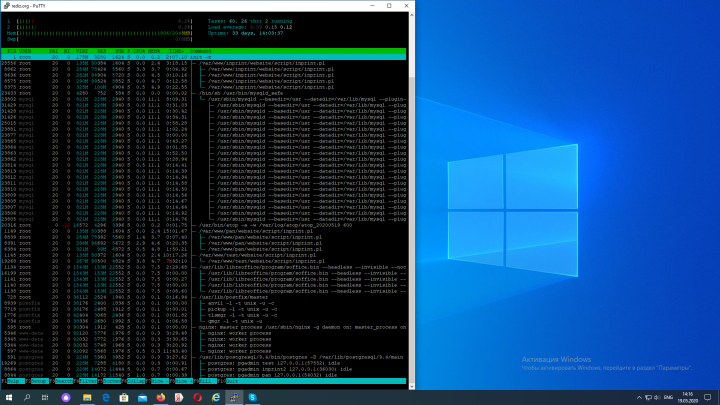Click the F1 Help label in htop
Screen dimensions: 720x405
click(x=13, y=381)
